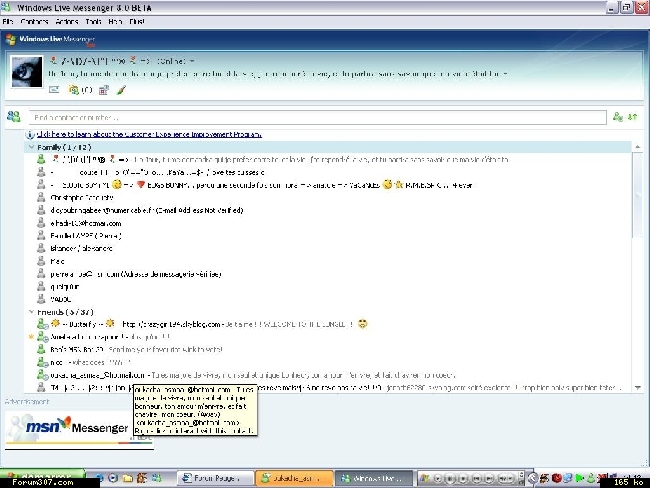The width and height of the screenshot is (650, 488).
Task: Open the (Online) status dropdown
Action: [x=176, y=61]
